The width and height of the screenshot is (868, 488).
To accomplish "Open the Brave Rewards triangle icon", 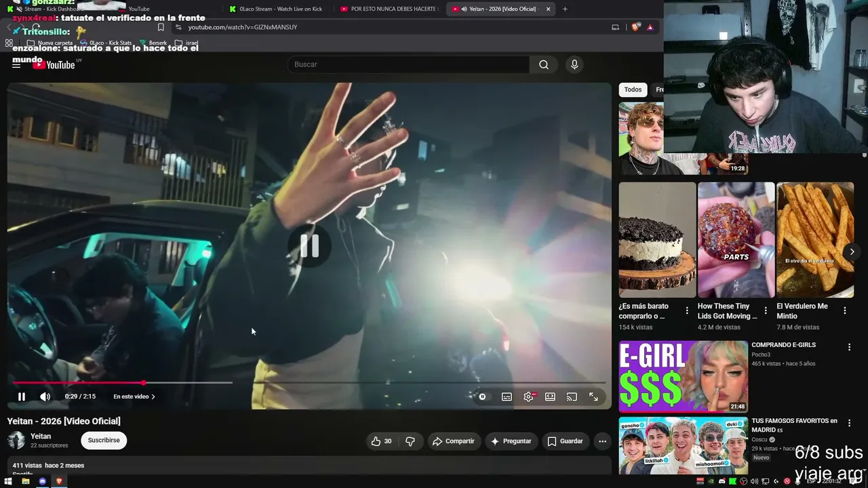I will (650, 27).
